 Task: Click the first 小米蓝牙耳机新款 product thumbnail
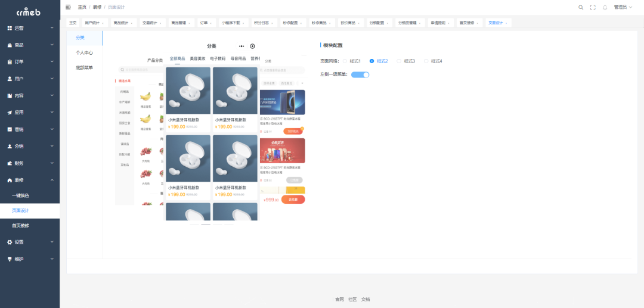[188, 90]
